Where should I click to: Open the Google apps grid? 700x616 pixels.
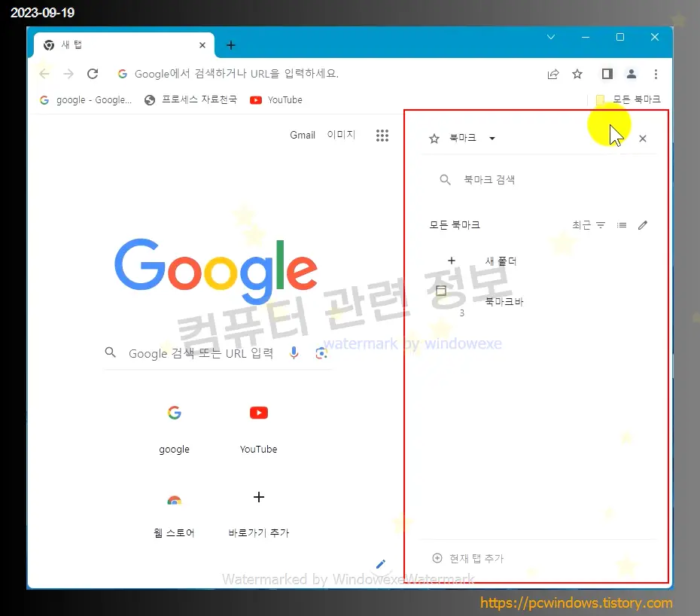tap(382, 136)
